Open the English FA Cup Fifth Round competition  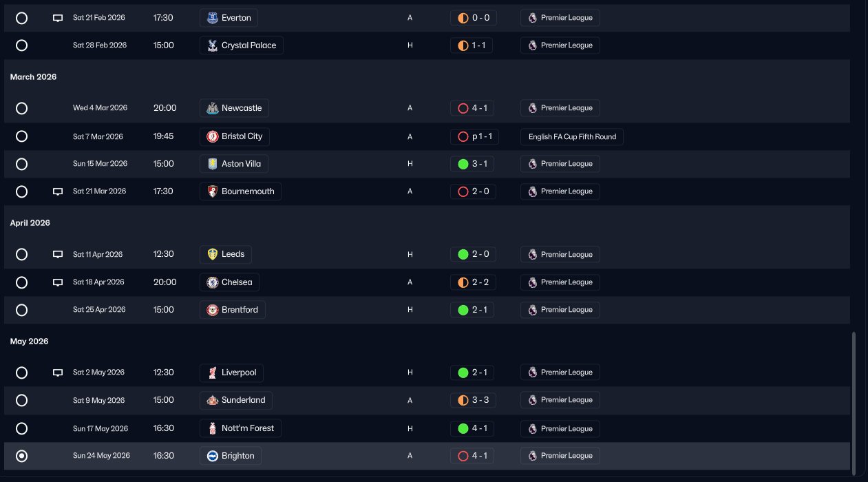tap(572, 136)
